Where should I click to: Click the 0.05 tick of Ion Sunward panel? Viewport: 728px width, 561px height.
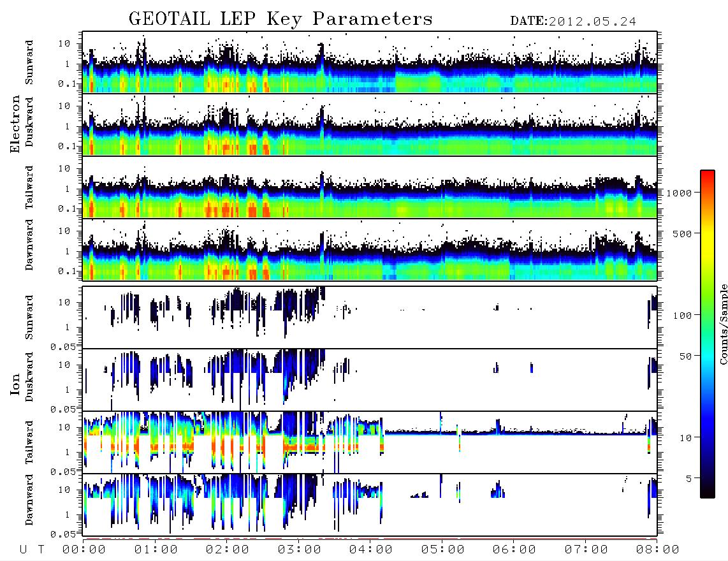[62, 346]
